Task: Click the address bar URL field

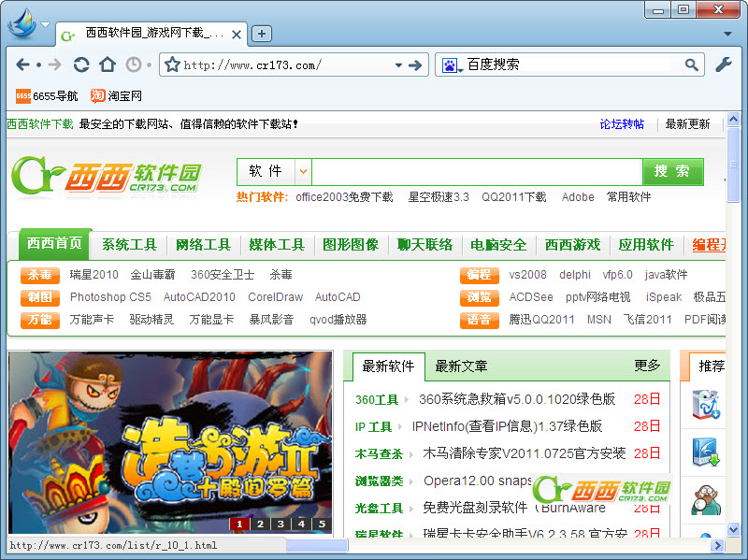Action: click(x=287, y=65)
